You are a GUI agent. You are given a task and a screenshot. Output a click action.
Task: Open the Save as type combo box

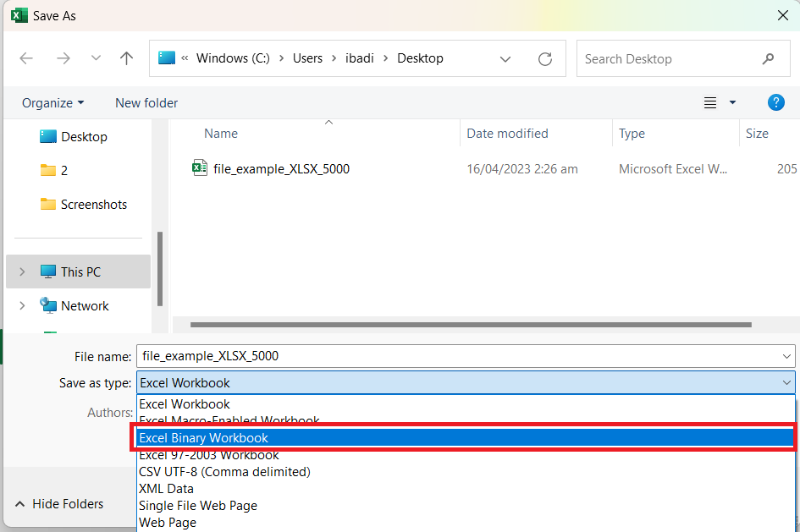click(x=466, y=382)
